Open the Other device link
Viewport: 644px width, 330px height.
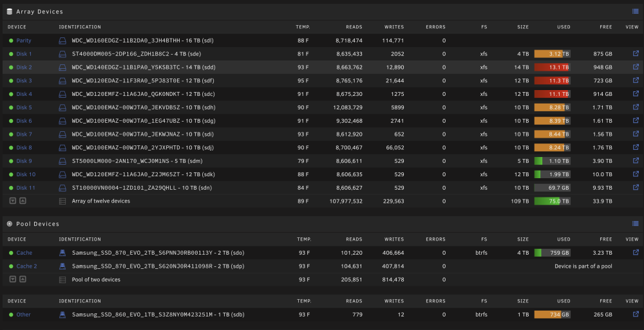click(x=23, y=315)
